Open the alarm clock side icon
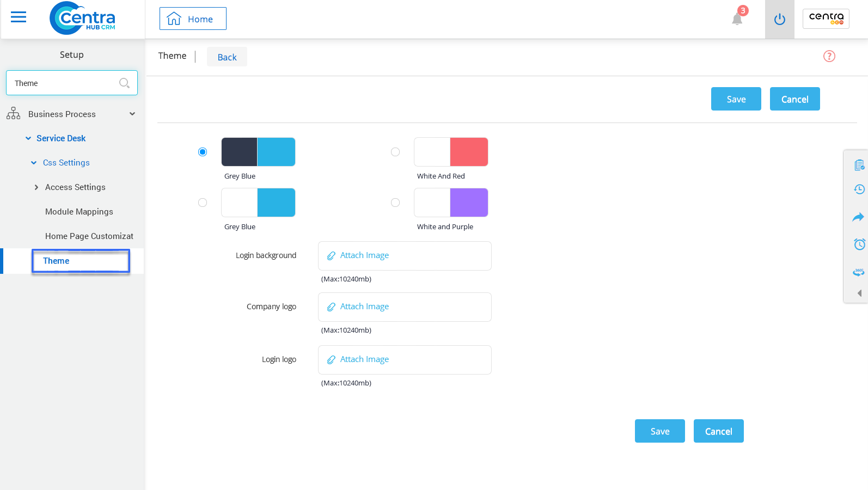Screen dimensions: 868x490 (859, 244)
